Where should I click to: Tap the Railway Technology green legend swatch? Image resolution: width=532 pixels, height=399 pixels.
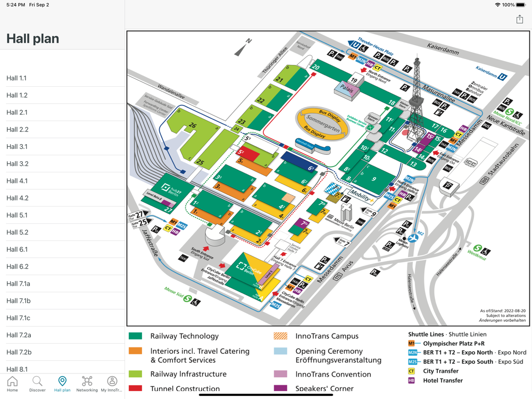click(135, 336)
